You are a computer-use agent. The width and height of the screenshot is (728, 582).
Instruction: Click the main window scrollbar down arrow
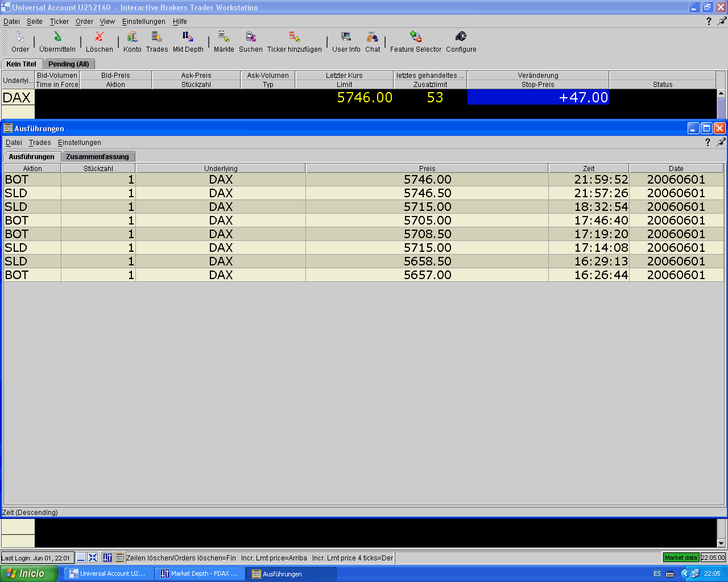(x=721, y=543)
